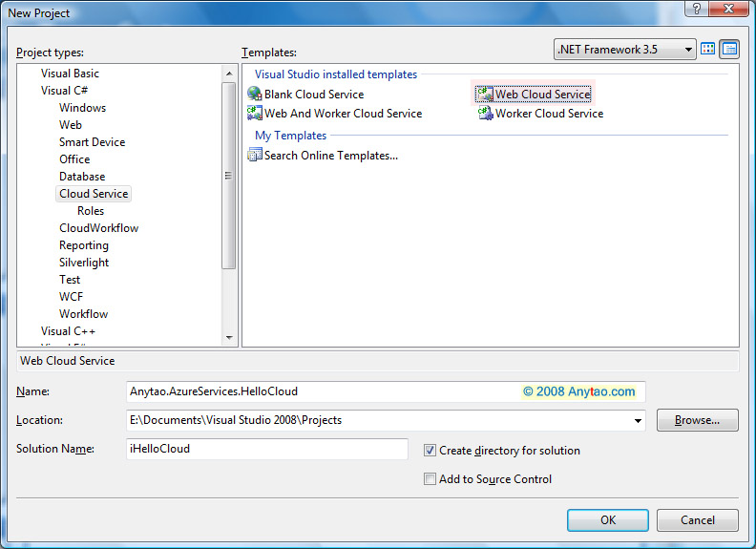The image size is (756, 549).
Task: Select the Web Cloud Service template icon
Action: pos(484,94)
